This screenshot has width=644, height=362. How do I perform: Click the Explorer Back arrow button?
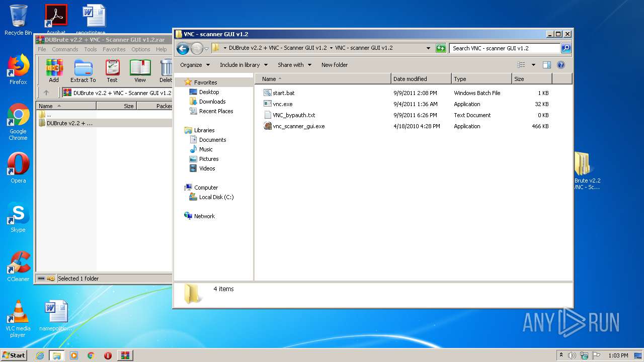coord(183,48)
